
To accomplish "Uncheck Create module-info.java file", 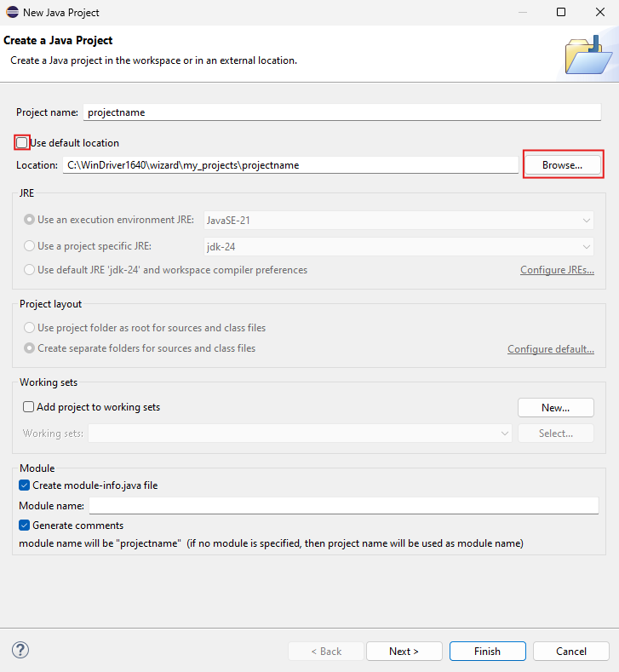I will [25, 485].
